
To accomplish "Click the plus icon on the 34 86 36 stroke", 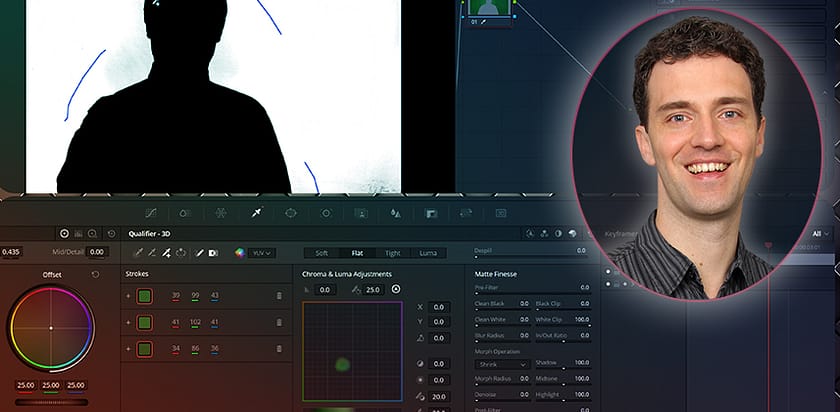I will click(128, 349).
